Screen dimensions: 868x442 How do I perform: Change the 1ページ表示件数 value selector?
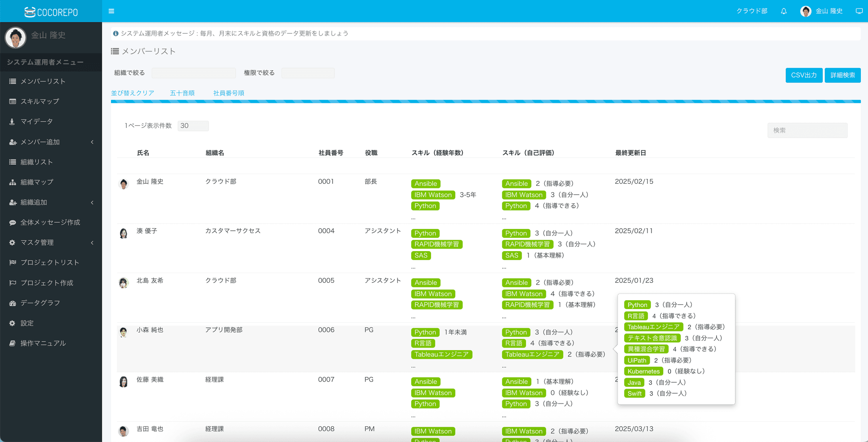click(x=193, y=126)
